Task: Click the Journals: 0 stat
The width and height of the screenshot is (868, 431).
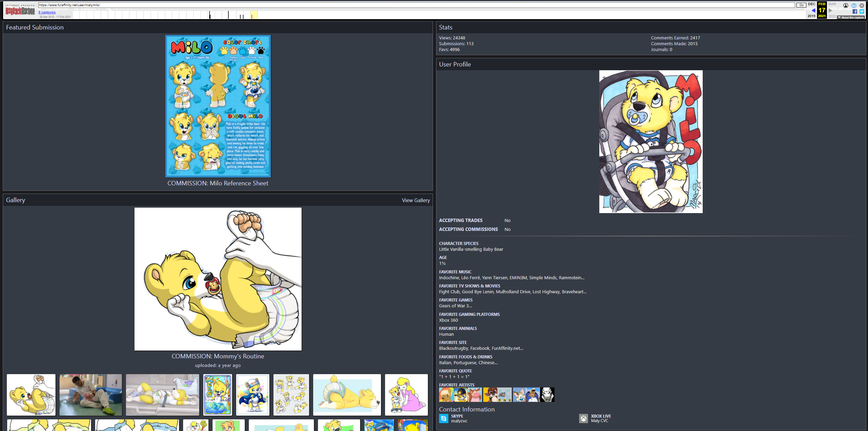Action: [662, 50]
